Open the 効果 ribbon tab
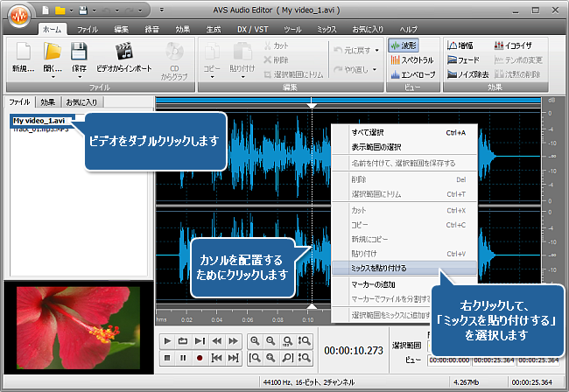The width and height of the screenshot is (569, 392). 182,29
